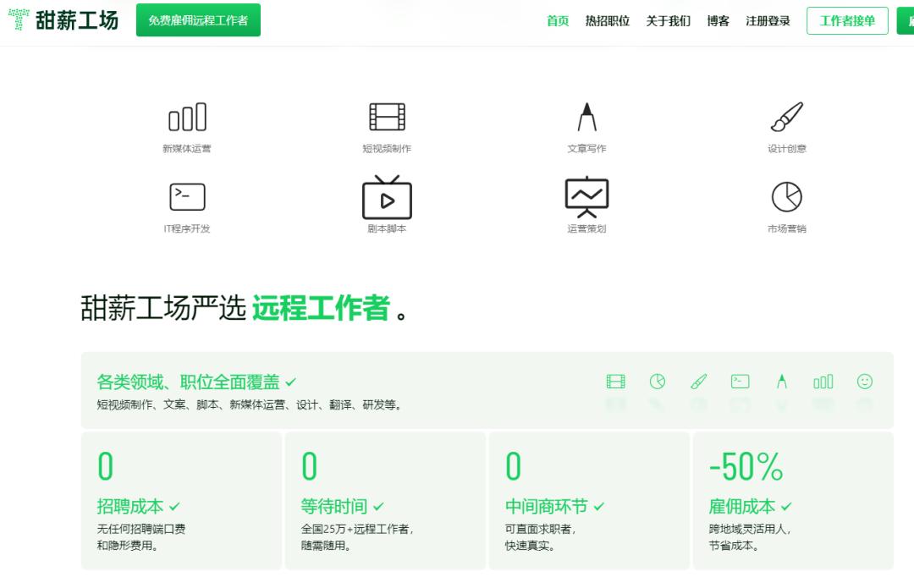Open the 热招职位 menu item
This screenshot has height=588, width=914.
pyautogui.click(x=606, y=20)
